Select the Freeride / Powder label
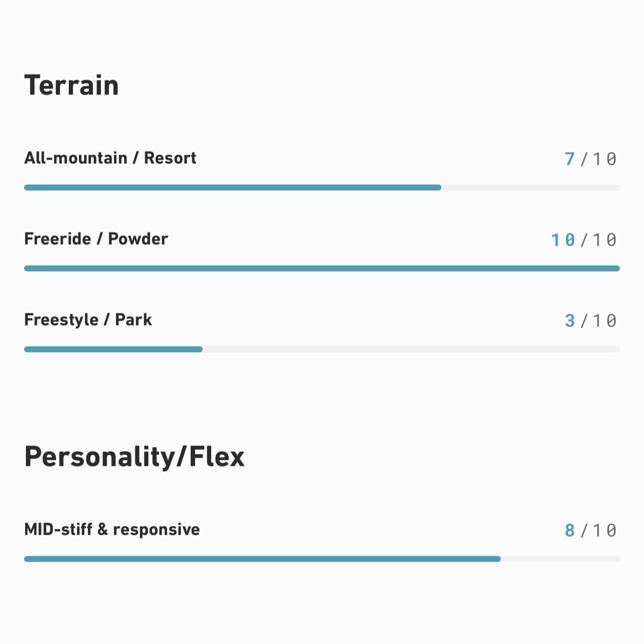 [x=96, y=239]
